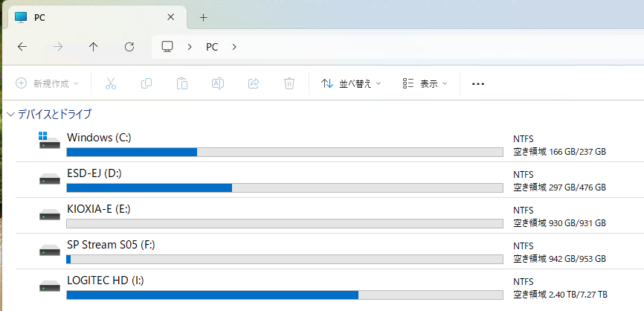Click the Cut scissors icon

pos(111,83)
